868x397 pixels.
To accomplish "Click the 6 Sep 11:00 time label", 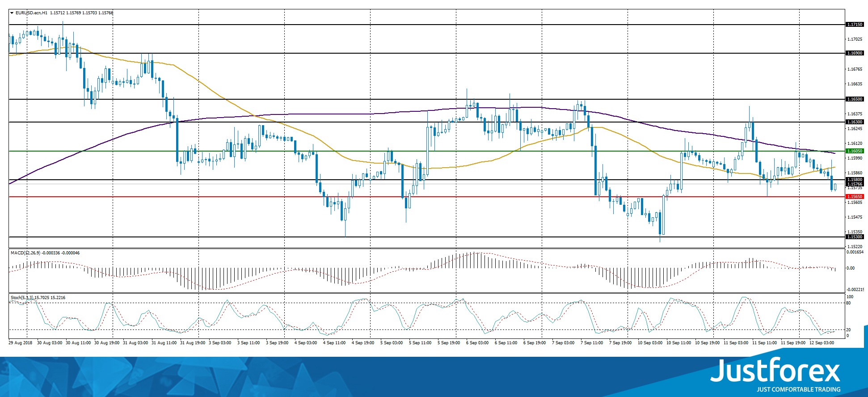I will pos(506,343).
